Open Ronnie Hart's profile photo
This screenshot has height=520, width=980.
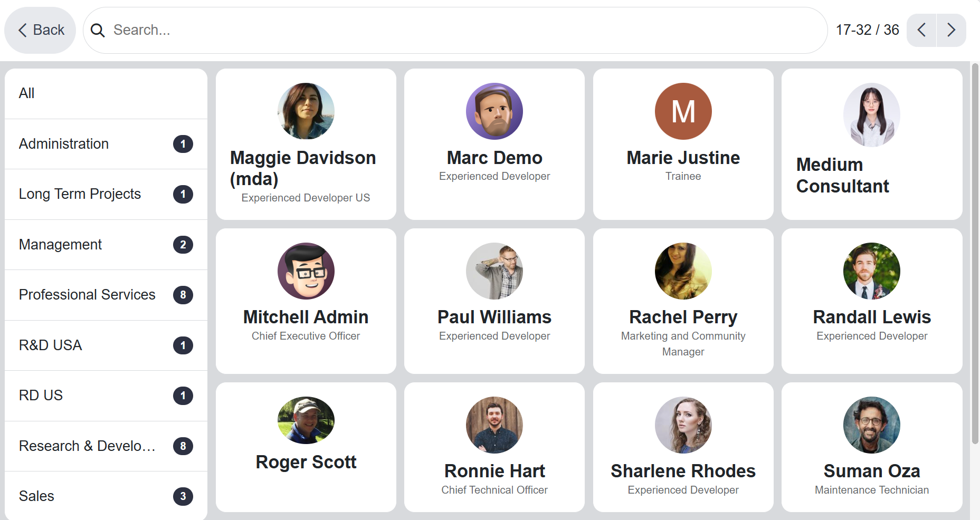[x=494, y=425]
